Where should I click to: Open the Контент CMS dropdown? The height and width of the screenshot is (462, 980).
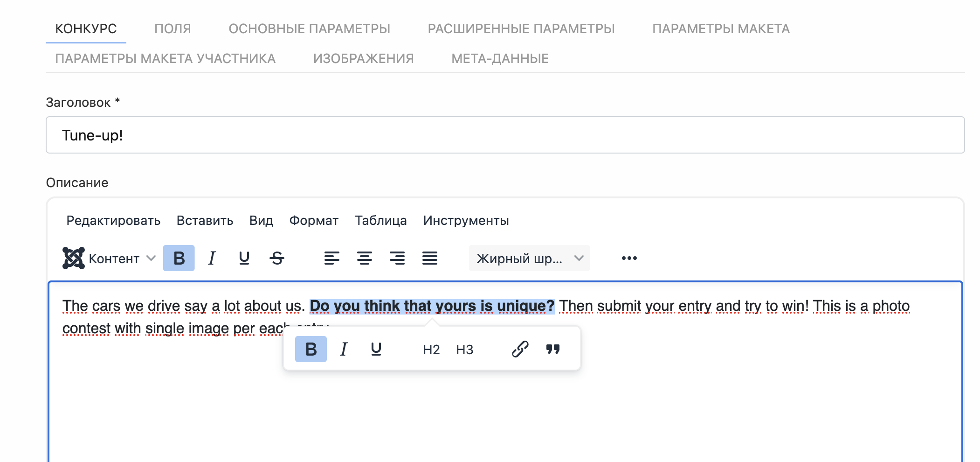click(110, 258)
